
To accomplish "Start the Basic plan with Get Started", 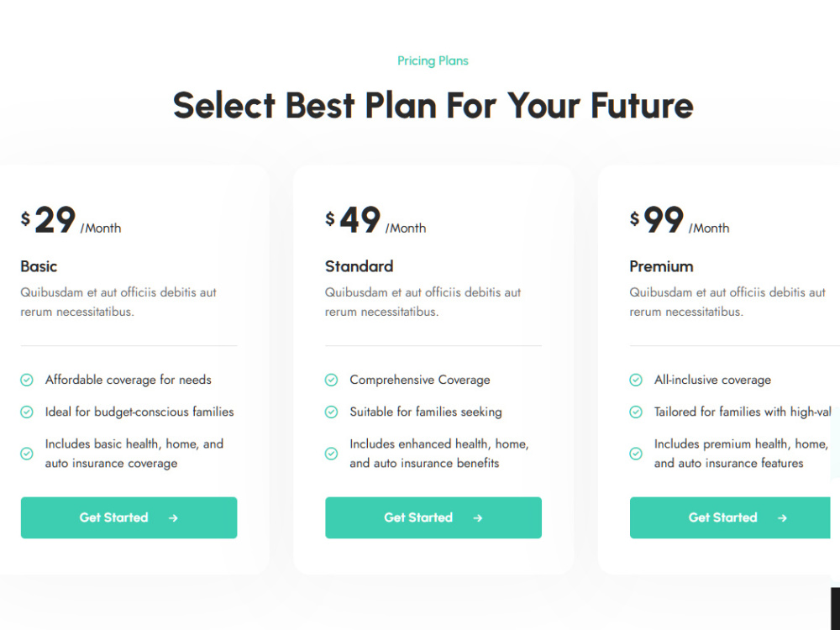I will tap(129, 517).
